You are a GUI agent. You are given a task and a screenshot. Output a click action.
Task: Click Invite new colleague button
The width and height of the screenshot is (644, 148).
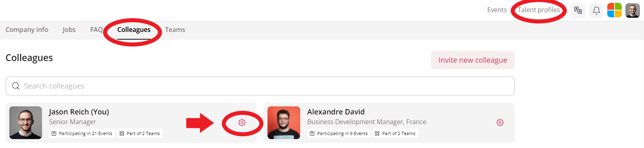[473, 60]
